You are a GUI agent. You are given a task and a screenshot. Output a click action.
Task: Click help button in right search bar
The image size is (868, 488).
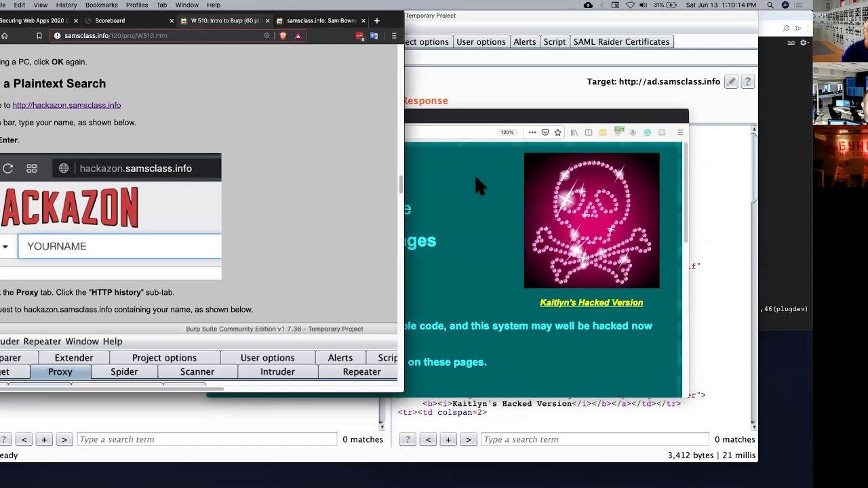pyautogui.click(x=408, y=440)
